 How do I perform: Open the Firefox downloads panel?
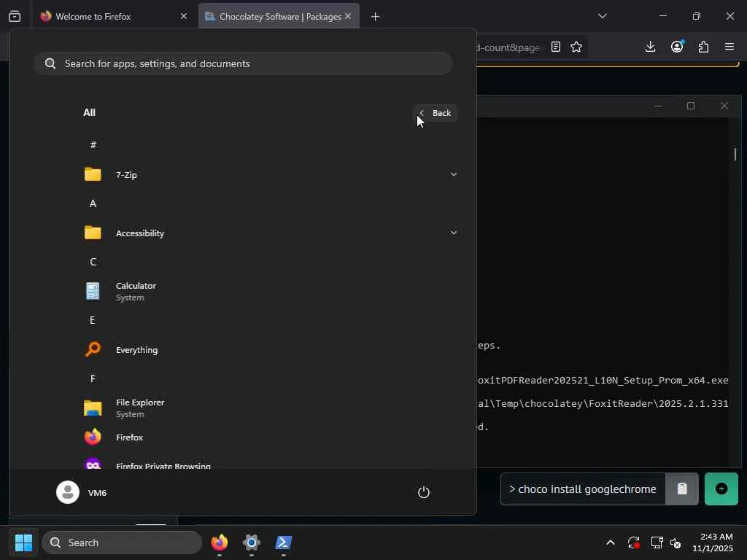coord(650,47)
